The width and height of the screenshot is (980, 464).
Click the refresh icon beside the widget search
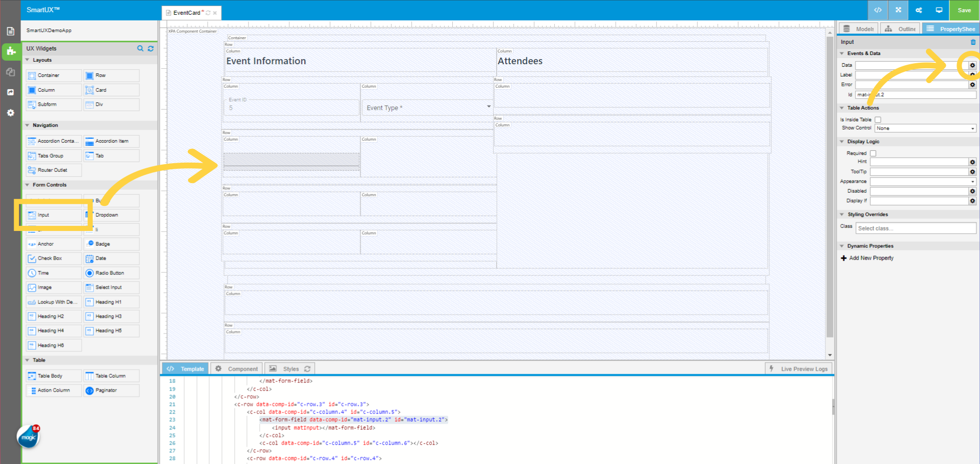pos(151,48)
